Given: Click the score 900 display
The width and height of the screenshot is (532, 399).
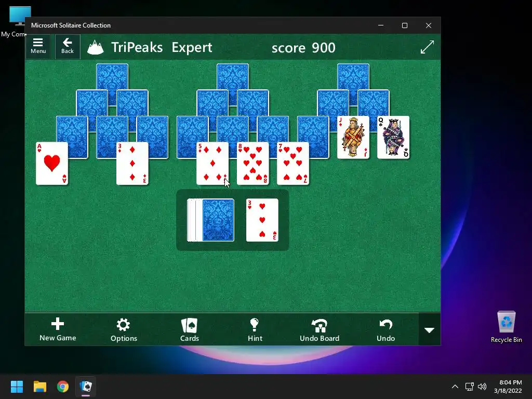Looking at the screenshot, I should (303, 48).
